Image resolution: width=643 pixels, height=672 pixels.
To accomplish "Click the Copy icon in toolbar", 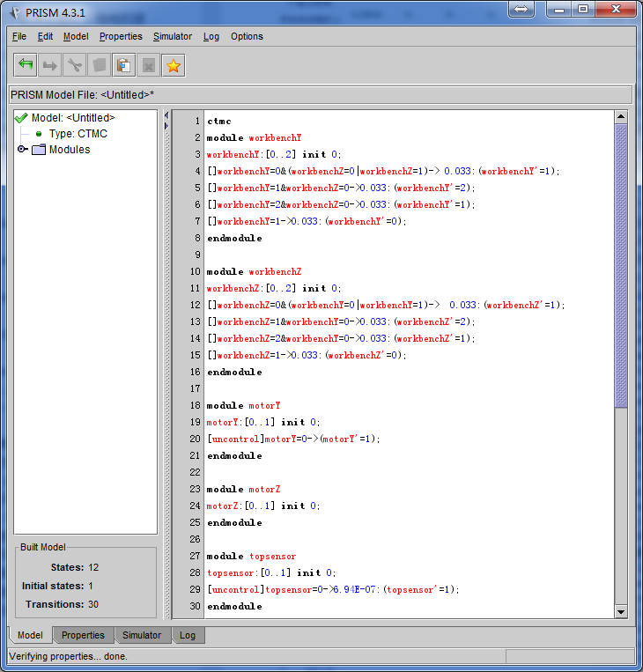I will tap(100, 65).
